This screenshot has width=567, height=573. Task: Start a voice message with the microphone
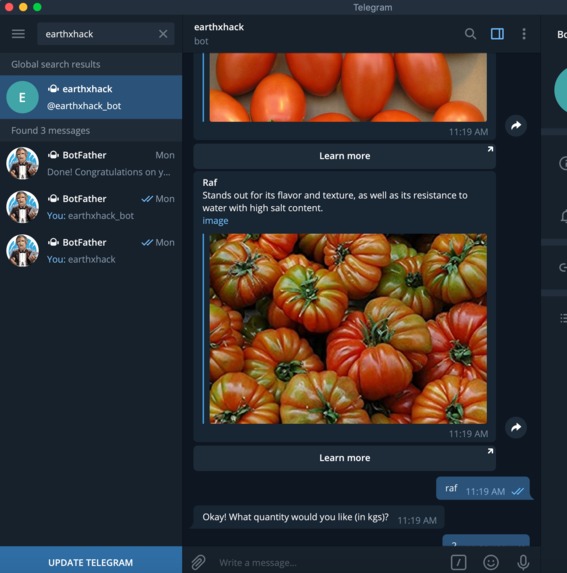pyautogui.click(x=523, y=562)
